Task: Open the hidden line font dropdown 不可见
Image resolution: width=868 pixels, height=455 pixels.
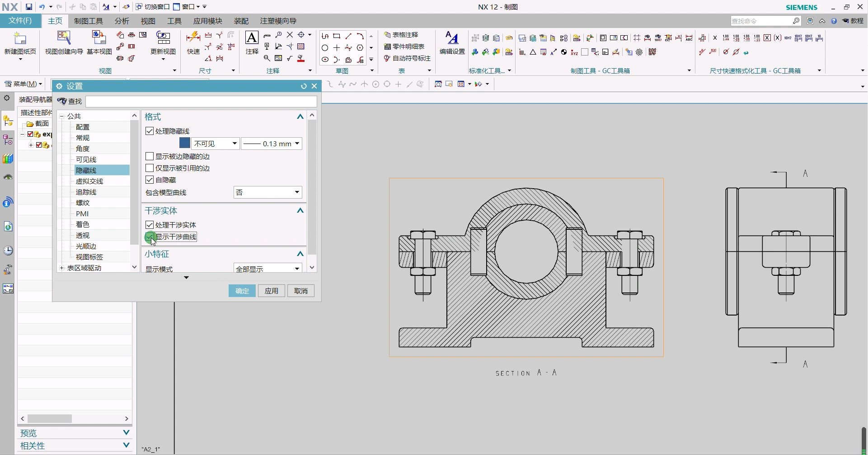Action: [x=215, y=144]
